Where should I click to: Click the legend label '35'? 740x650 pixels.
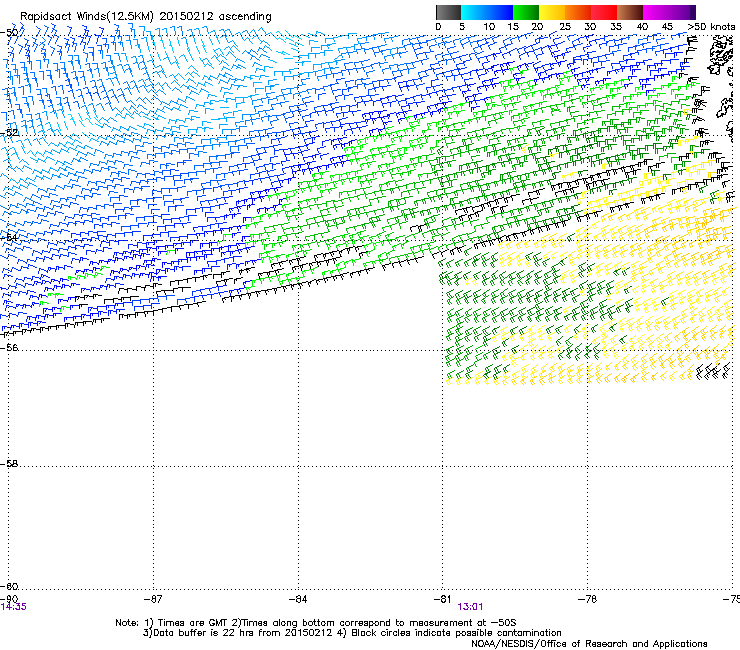(616, 27)
